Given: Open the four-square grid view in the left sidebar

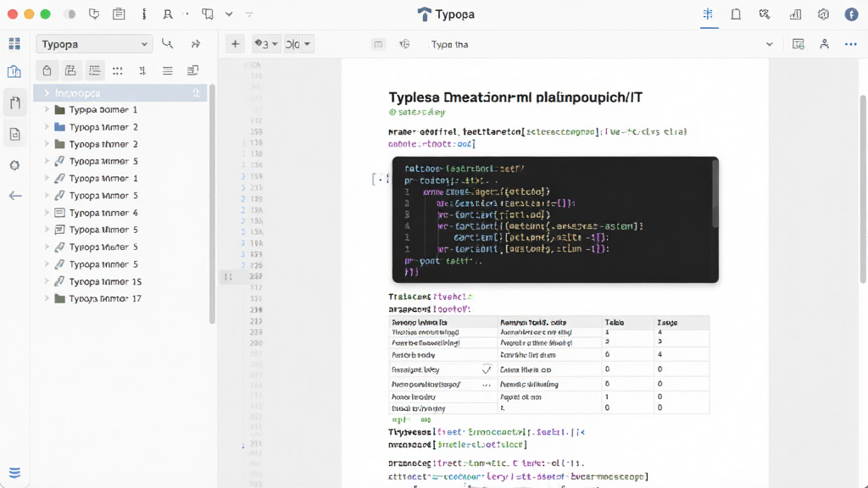Looking at the screenshot, I should click(14, 44).
